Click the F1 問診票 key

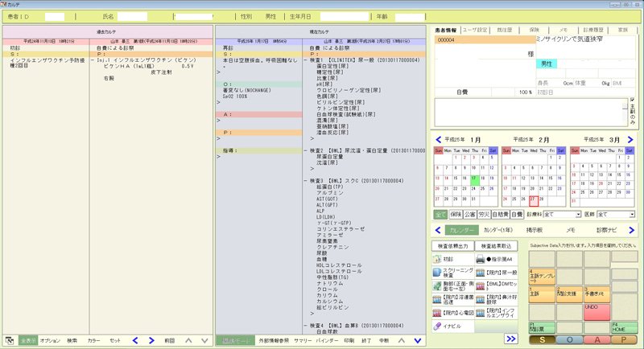click(542, 327)
